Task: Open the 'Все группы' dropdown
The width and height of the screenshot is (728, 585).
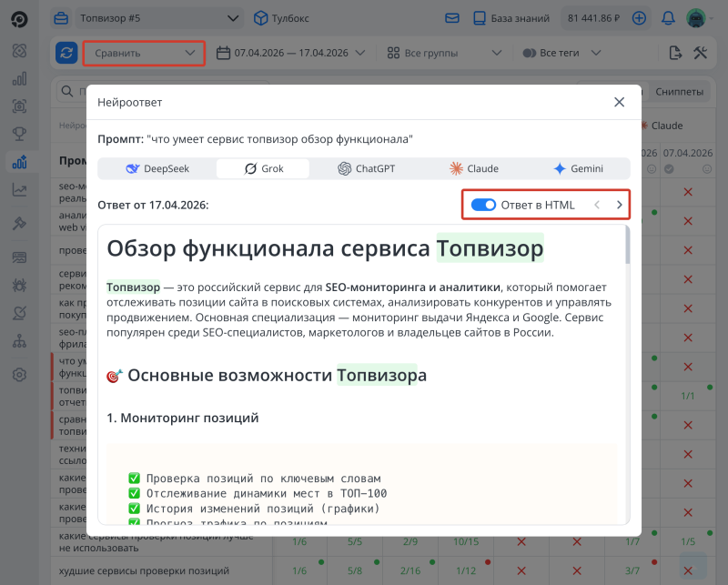Action: (x=444, y=53)
